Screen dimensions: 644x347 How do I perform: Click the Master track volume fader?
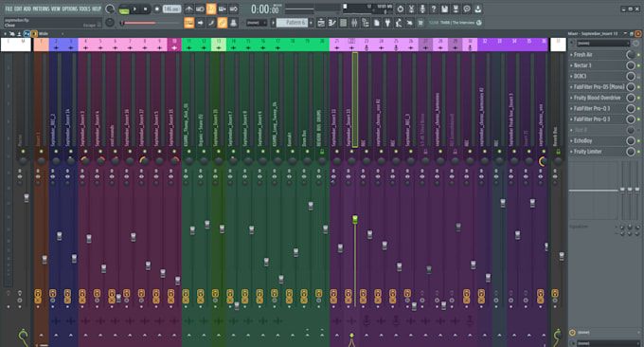[27, 198]
